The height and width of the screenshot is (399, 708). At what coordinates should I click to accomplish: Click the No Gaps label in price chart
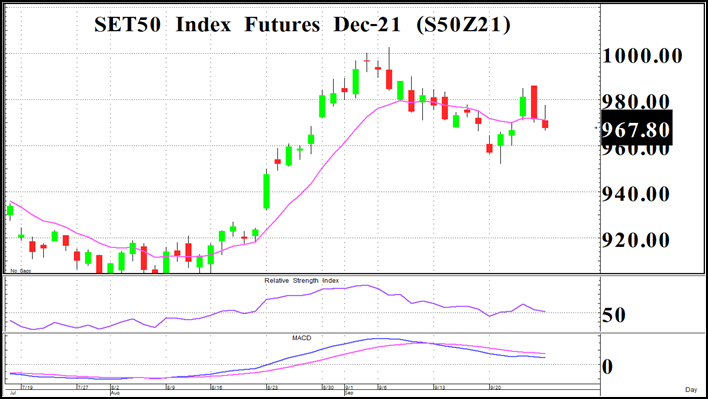coord(21,271)
